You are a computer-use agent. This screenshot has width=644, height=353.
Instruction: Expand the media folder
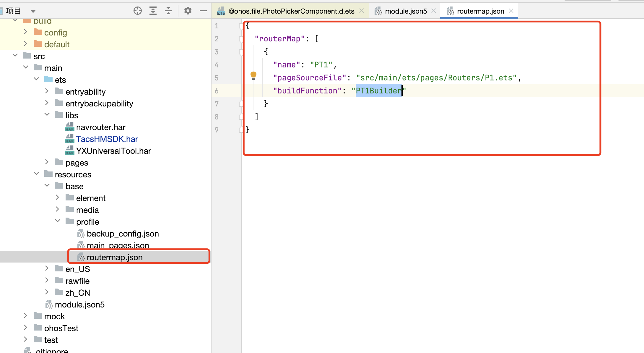[x=57, y=209]
